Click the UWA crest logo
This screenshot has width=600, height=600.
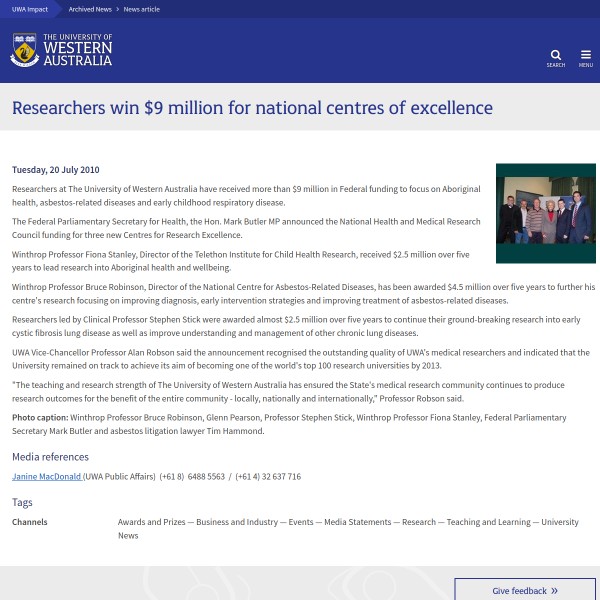25,49
